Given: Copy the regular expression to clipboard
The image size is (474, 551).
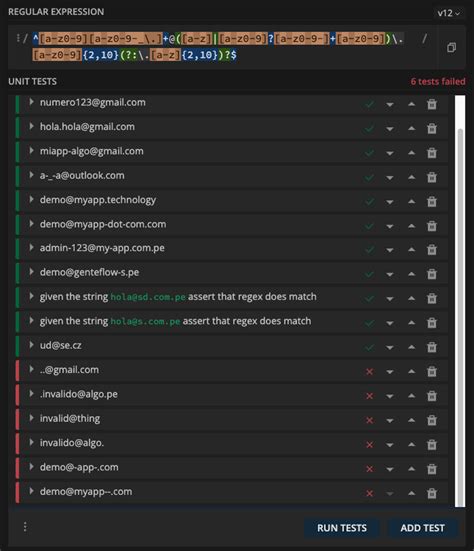Looking at the screenshot, I should click(x=451, y=47).
